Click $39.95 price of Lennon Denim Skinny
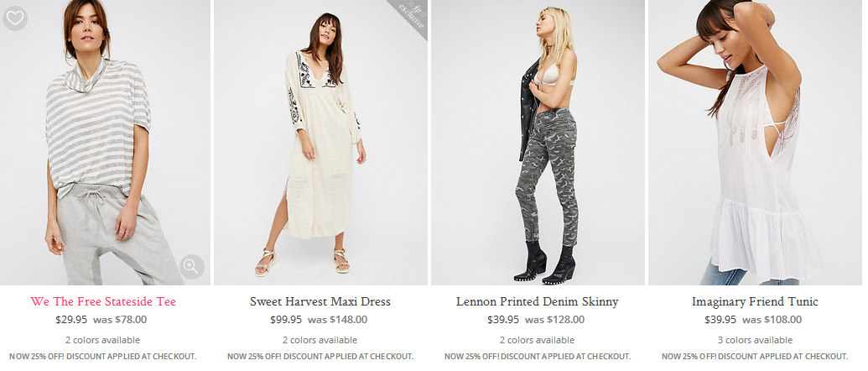868x371 pixels. [503, 320]
